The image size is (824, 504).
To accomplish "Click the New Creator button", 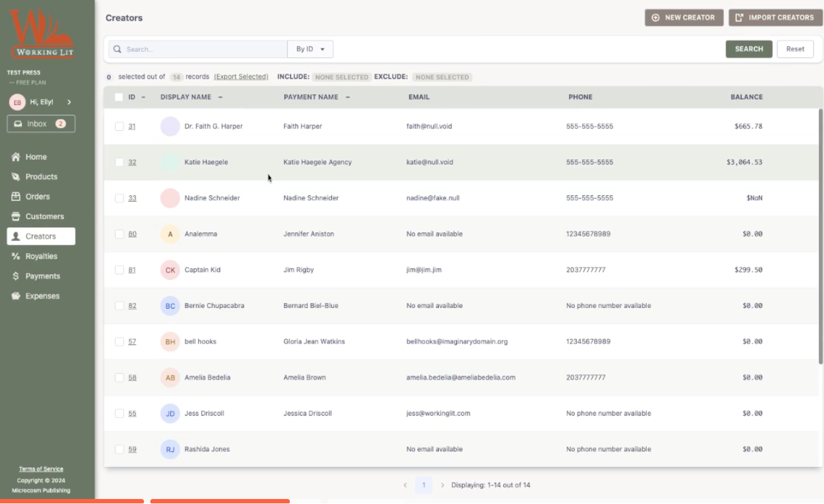I will (x=684, y=18).
